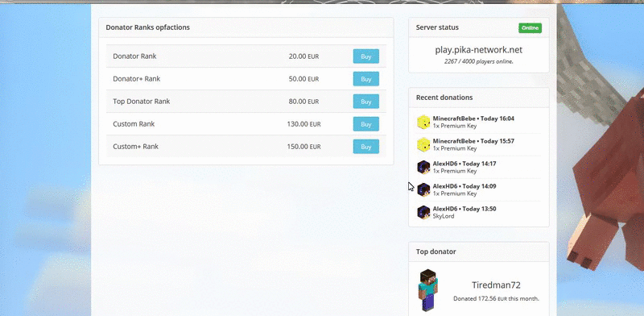Viewport: 644px width, 316px height.
Task: Select the Donator Rank row name
Action: (x=134, y=56)
